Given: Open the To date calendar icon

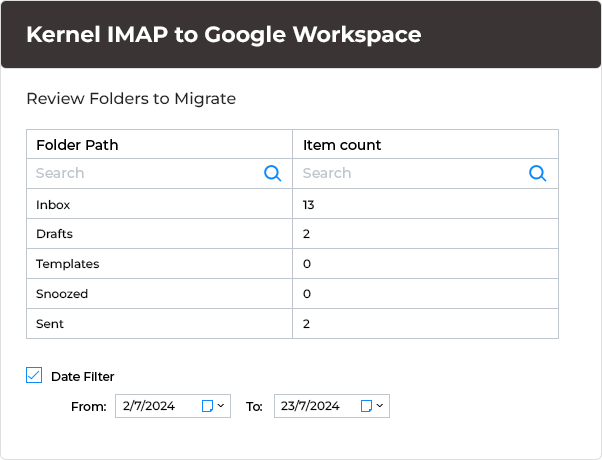Looking at the screenshot, I should (x=367, y=406).
